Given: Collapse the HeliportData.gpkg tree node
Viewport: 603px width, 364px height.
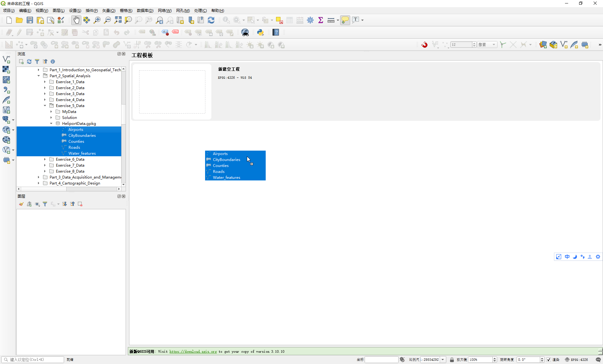Looking at the screenshot, I should pos(51,124).
